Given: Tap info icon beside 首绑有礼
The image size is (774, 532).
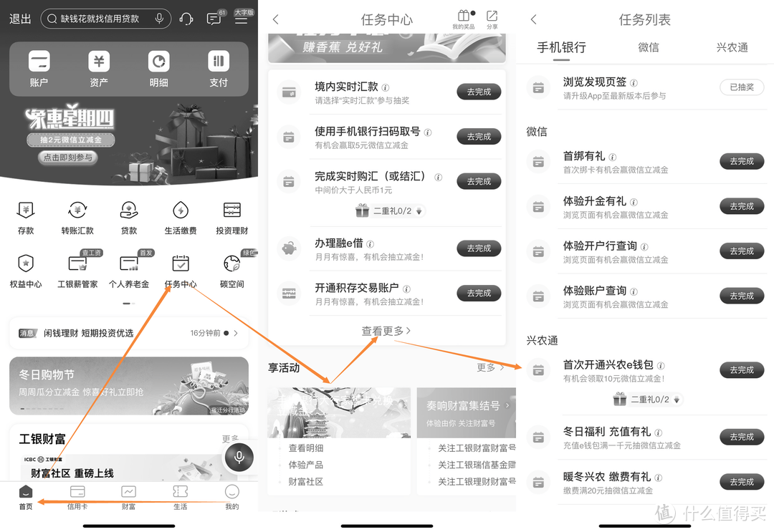Looking at the screenshot, I should click(x=613, y=157).
